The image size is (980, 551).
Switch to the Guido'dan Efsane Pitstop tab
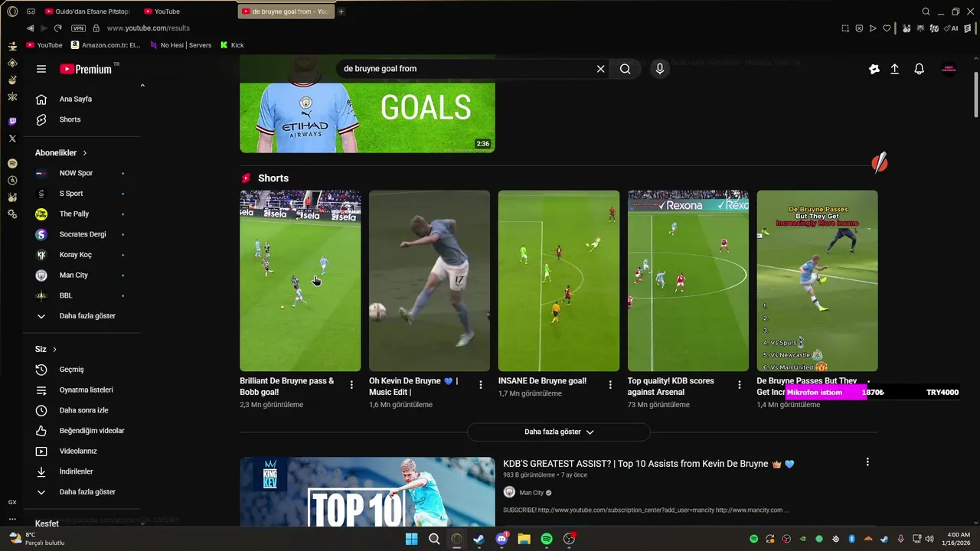87,11
